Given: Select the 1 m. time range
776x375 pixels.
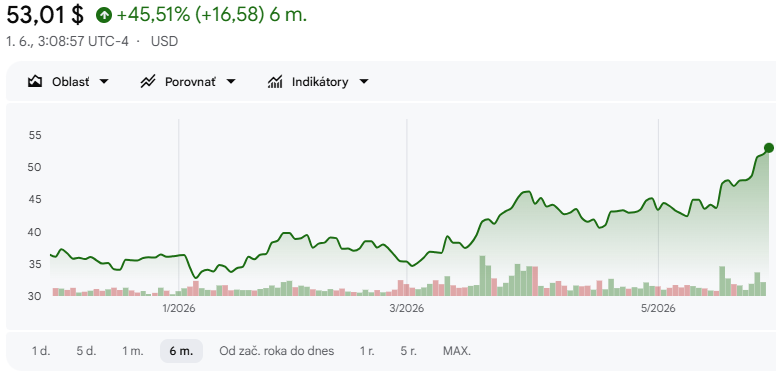Looking at the screenshot, I should pos(133,351).
